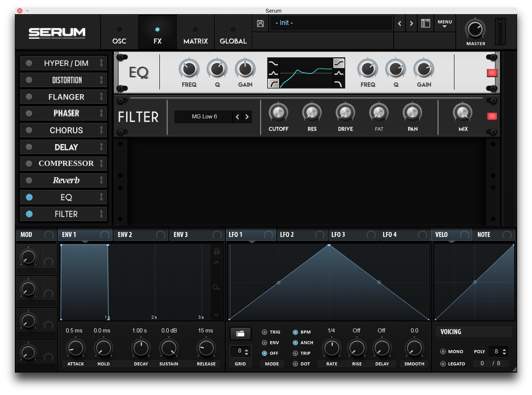Switch to the GLOBAL tab
This screenshot has width=532, height=395.
(x=233, y=33)
